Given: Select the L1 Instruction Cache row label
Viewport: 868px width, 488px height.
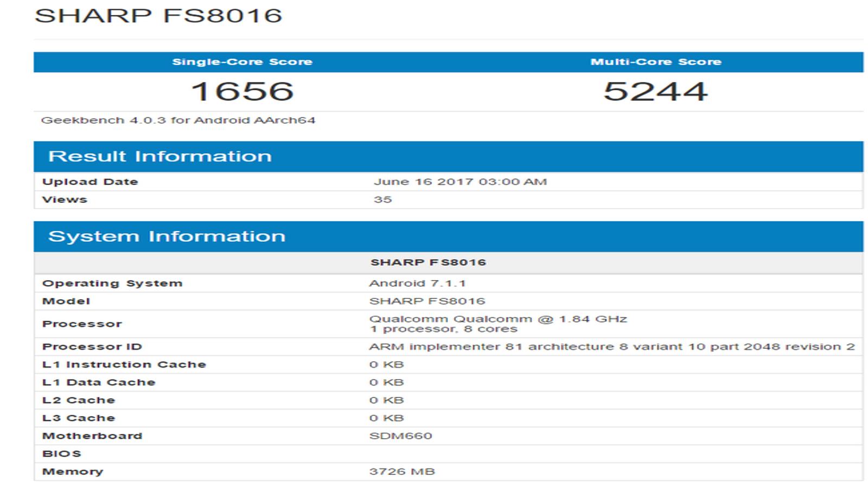Looking at the screenshot, I should 124,364.
